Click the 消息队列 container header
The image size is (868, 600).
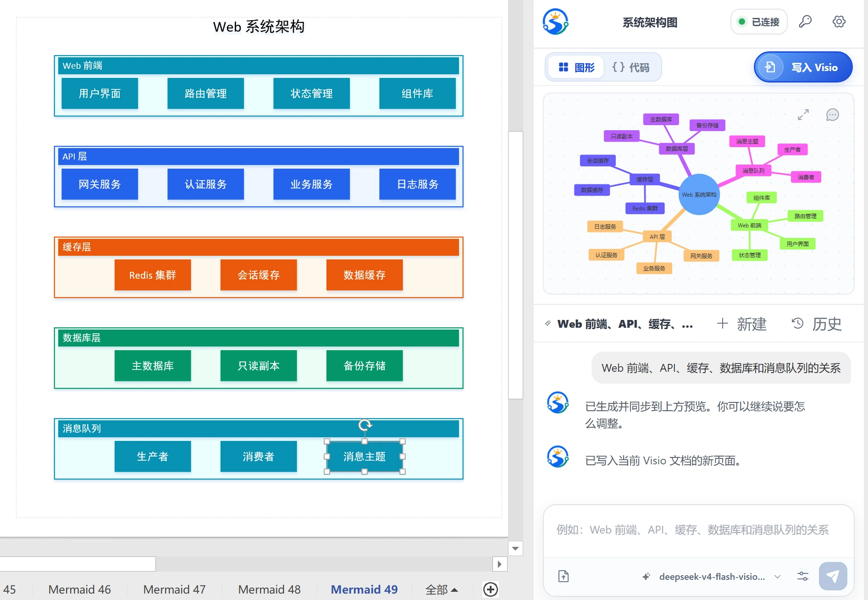pos(259,429)
